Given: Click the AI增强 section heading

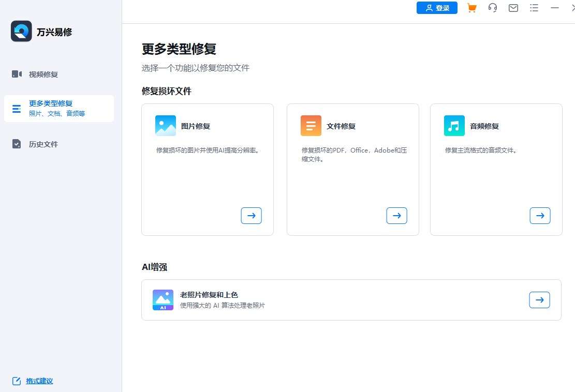Looking at the screenshot, I should coord(154,267).
